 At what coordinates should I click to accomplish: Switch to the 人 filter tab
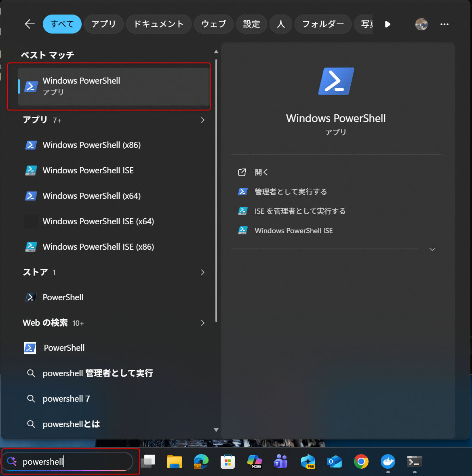281,24
